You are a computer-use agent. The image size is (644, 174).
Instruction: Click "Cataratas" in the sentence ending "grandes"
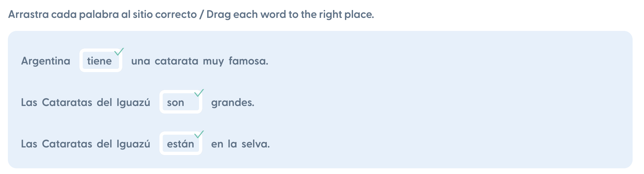[67, 102]
